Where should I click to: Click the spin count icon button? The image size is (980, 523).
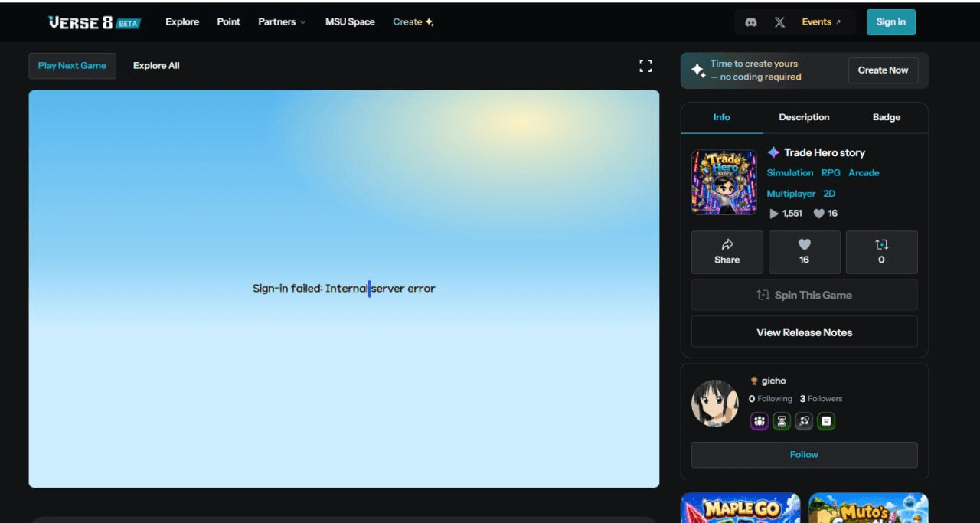(882, 252)
